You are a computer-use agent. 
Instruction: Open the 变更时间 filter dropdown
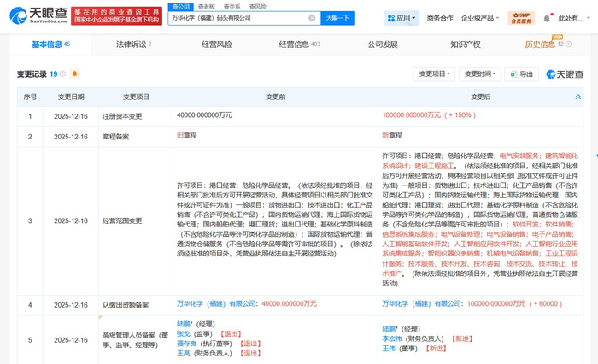tap(482, 74)
